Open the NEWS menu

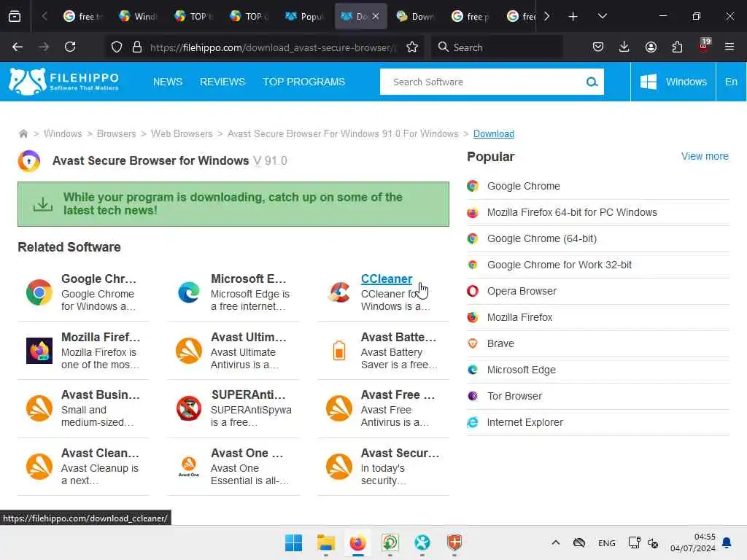[168, 82]
